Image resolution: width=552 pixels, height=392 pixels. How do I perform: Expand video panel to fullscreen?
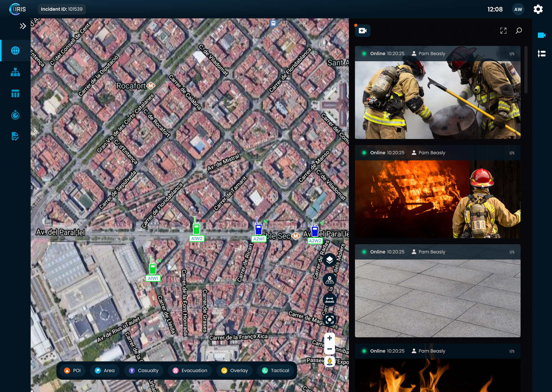pos(503,31)
